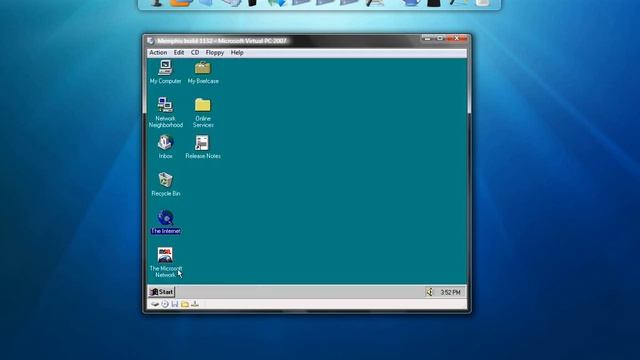Open the CD menu
Screen dimensions: 640x360
click(195, 53)
